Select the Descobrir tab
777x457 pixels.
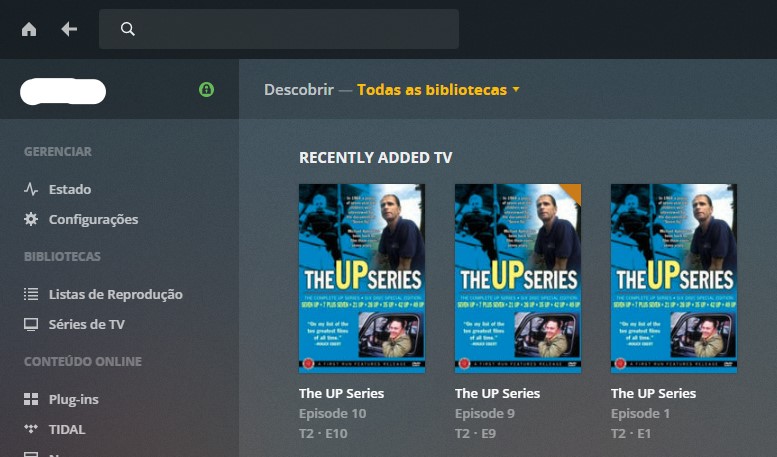click(x=299, y=90)
